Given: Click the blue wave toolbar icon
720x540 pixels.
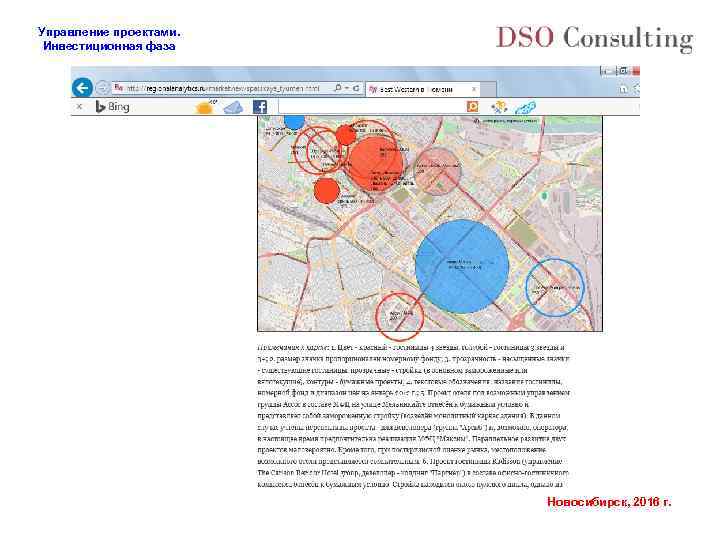Looking at the screenshot, I should [525, 107].
